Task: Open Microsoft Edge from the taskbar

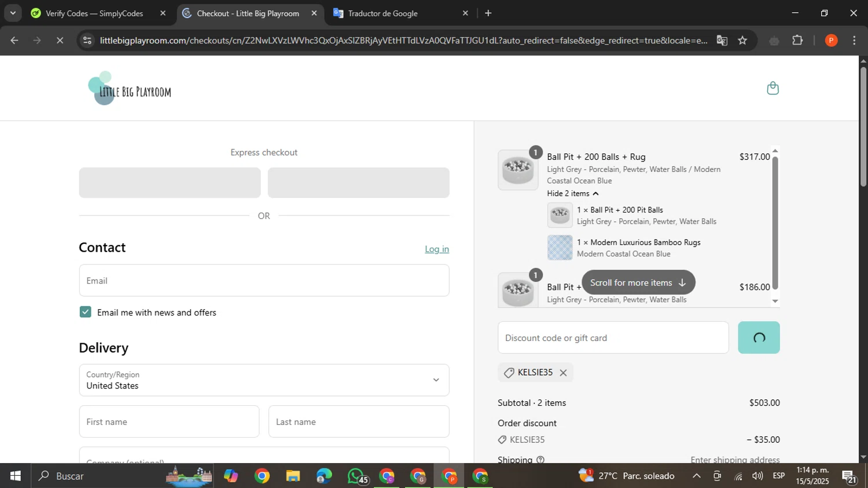Action: click(x=324, y=476)
